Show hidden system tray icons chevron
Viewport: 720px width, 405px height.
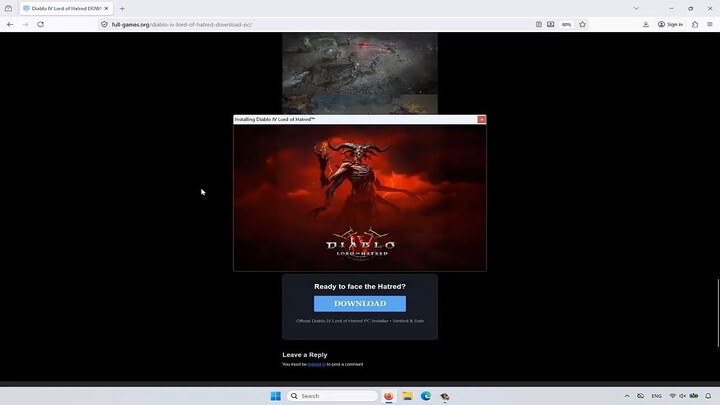click(627, 396)
